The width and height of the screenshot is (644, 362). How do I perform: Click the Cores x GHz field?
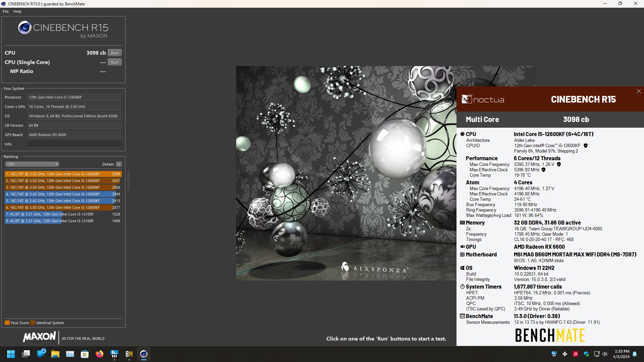click(x=74, y=107)
